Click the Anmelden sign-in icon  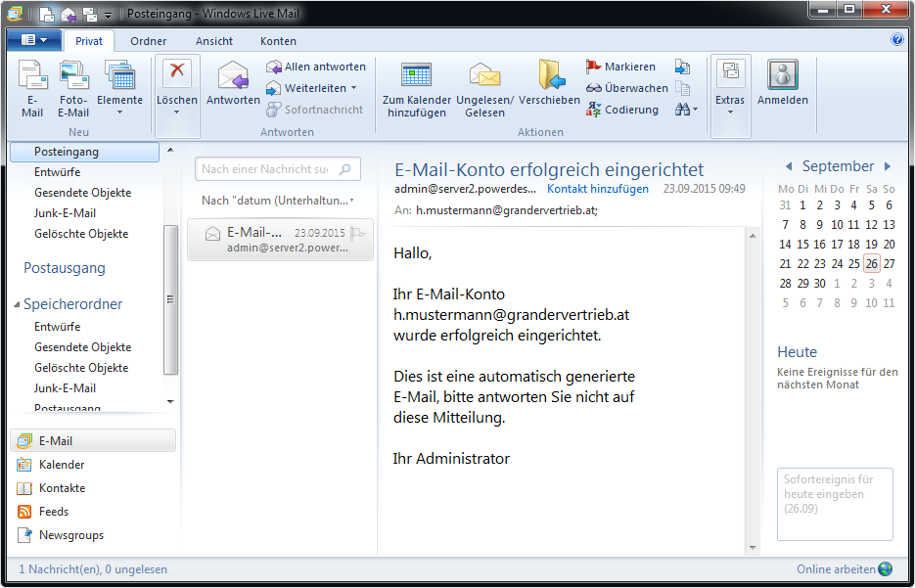(x=782, y=76)
